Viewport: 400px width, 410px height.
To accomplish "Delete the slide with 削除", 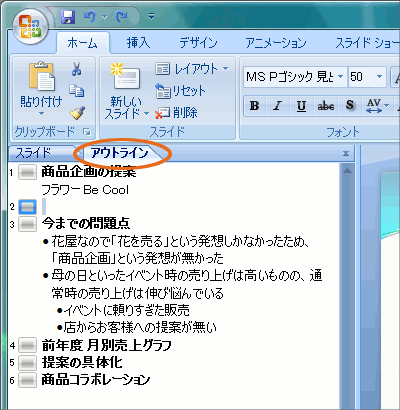I will pos(177,113).
